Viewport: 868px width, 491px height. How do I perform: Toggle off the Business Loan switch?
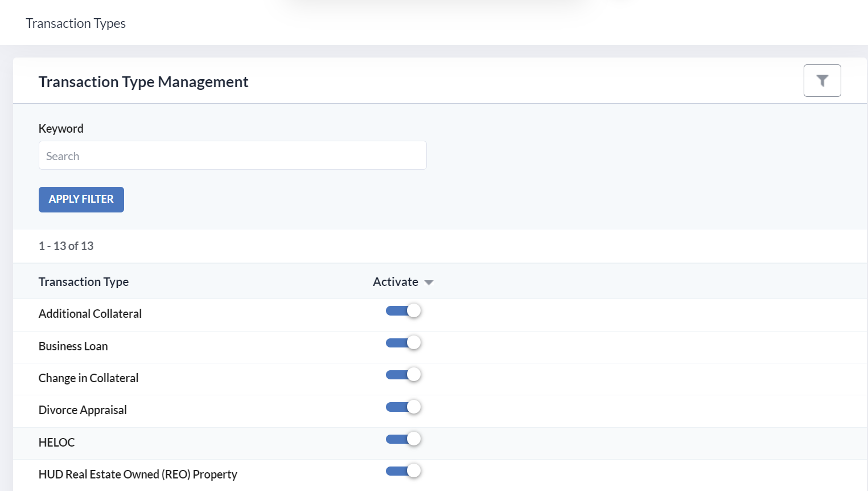404,342
